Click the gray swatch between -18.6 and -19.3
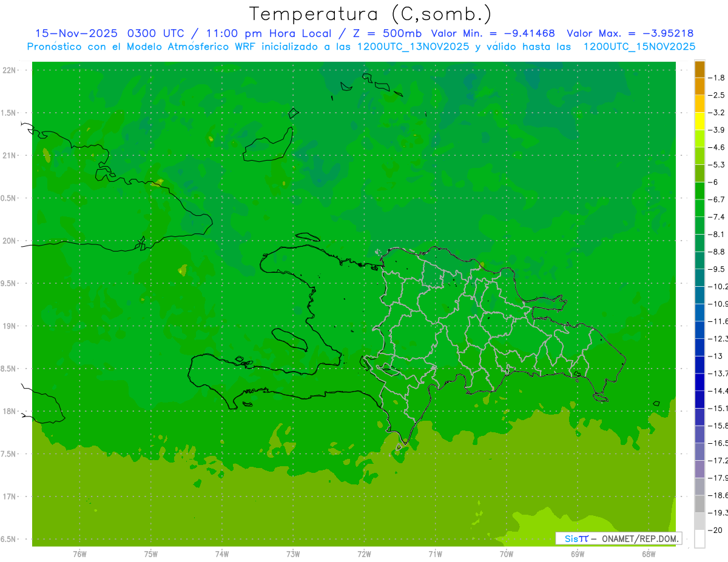Image resolution: width=728 pixels, height=562 pixels. pyautogui.click(x=699, y=504)
